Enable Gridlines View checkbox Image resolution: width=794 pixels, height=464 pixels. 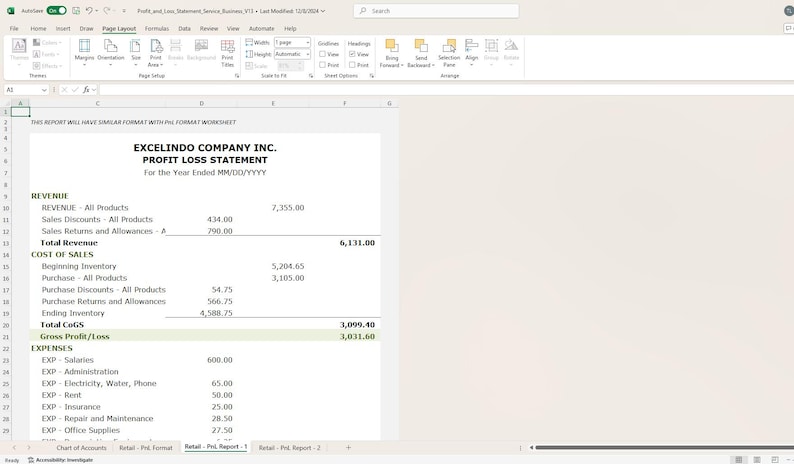click(323, 54)
